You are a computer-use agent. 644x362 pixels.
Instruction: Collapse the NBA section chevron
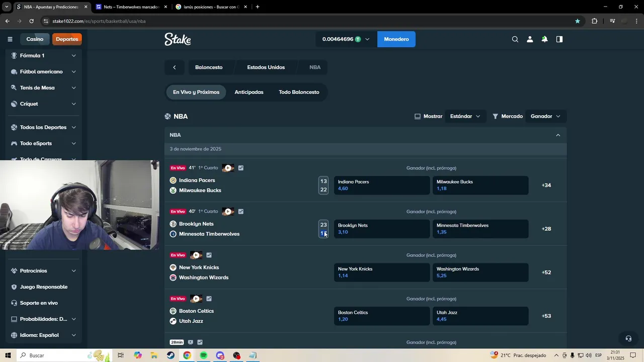[558, 135]
